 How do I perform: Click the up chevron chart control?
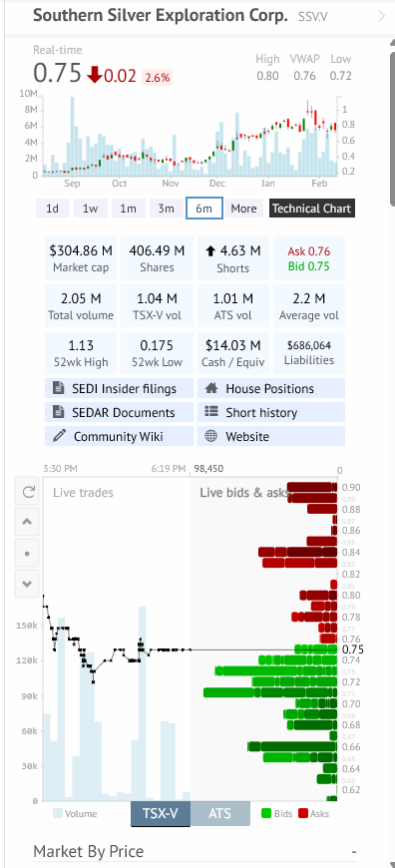pyautogui.click(x=27, y=522)
